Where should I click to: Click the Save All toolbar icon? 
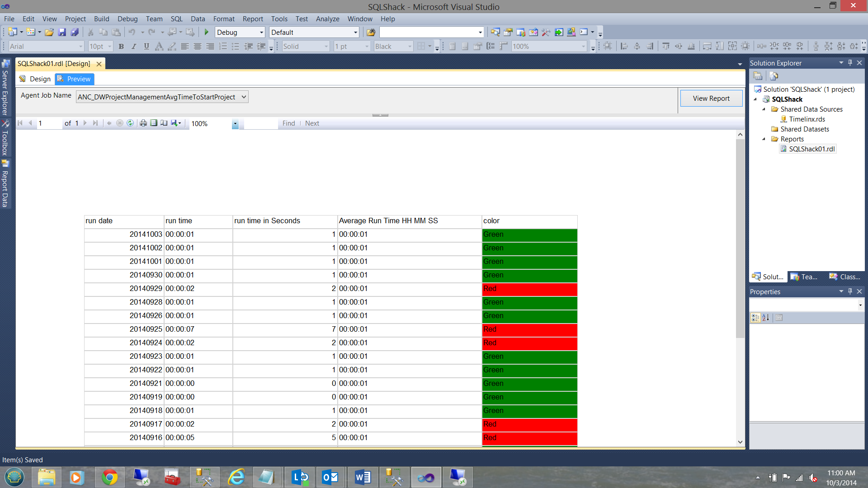75,32
